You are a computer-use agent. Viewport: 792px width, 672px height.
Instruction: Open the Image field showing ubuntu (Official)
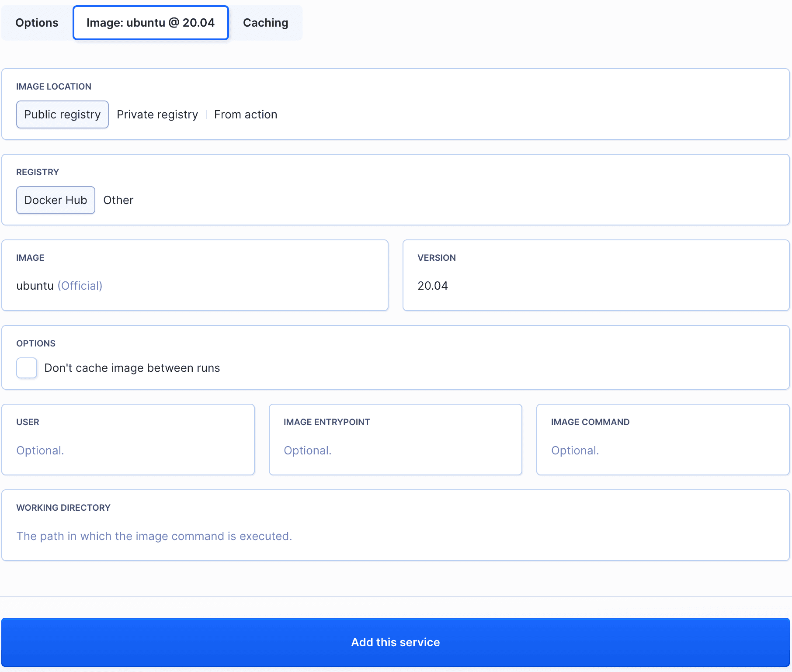click(195, 286)
